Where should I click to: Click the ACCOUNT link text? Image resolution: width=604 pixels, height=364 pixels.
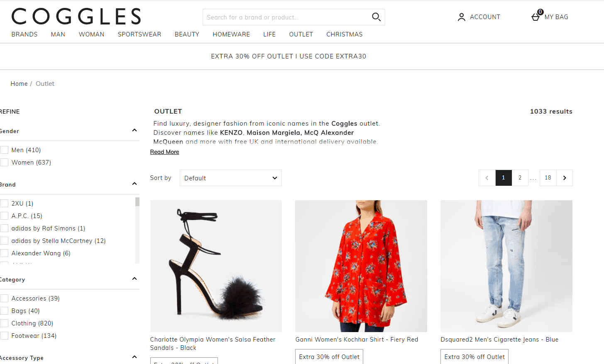click(485, 17)
